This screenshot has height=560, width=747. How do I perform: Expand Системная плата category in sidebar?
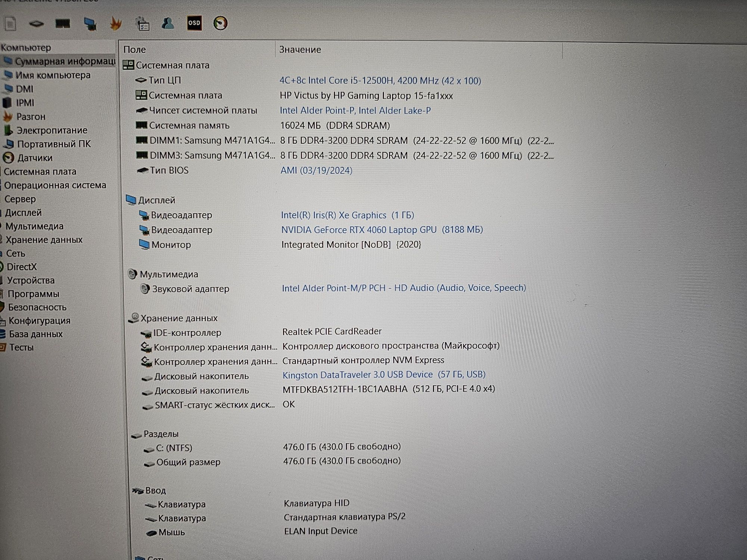tap(40, 172)
